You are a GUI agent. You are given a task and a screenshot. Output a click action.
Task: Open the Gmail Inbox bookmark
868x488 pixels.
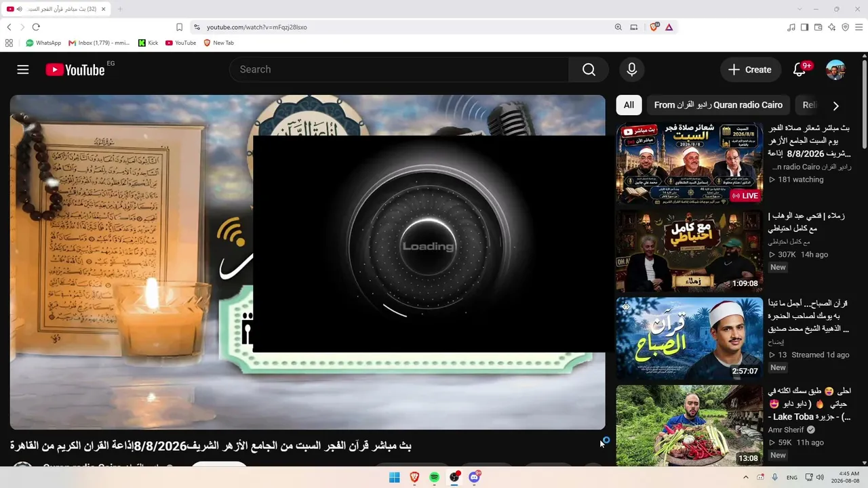pos(99,43)
